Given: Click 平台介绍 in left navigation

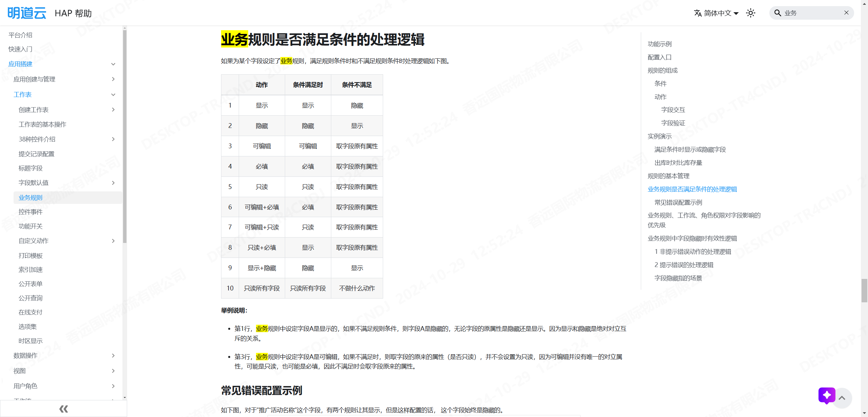Looking at the screenshot, I should tap(20, 35).
